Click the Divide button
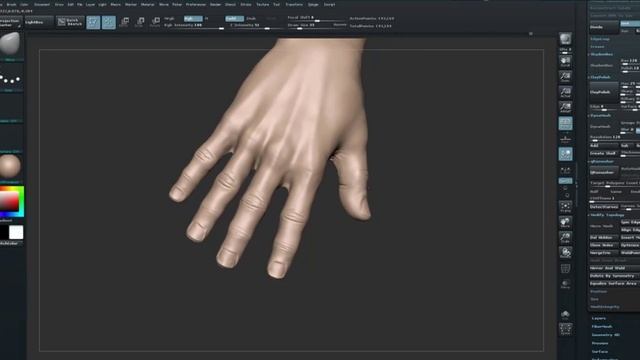Screen dimensions: 640x360 604,27
